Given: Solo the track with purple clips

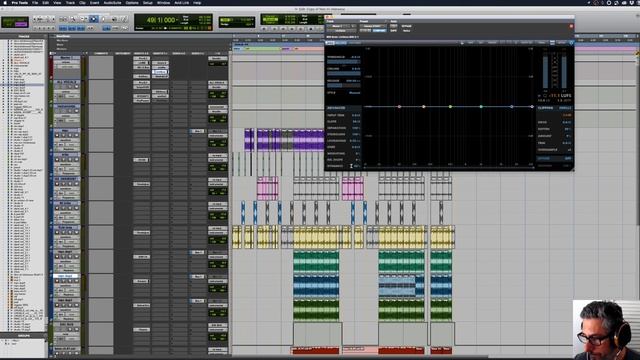Looking at the screenshot, I should [70, 136].
